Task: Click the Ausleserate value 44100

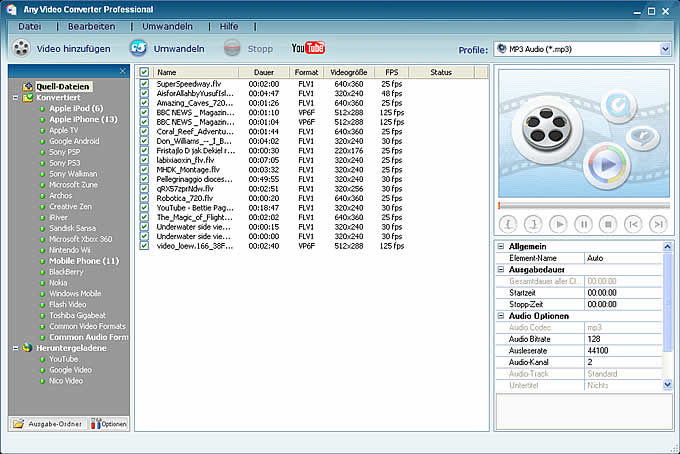Action: (x=623, y=350)
